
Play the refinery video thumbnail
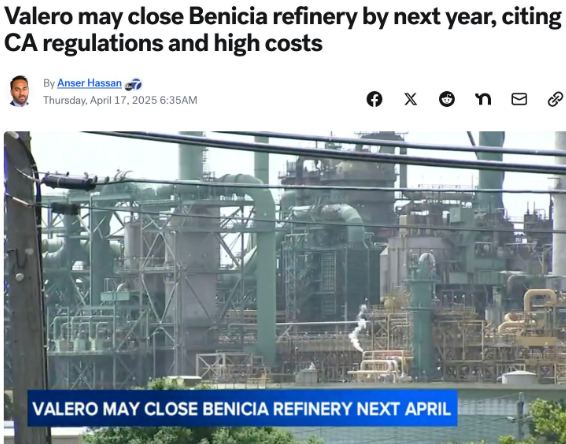point(285,287)
